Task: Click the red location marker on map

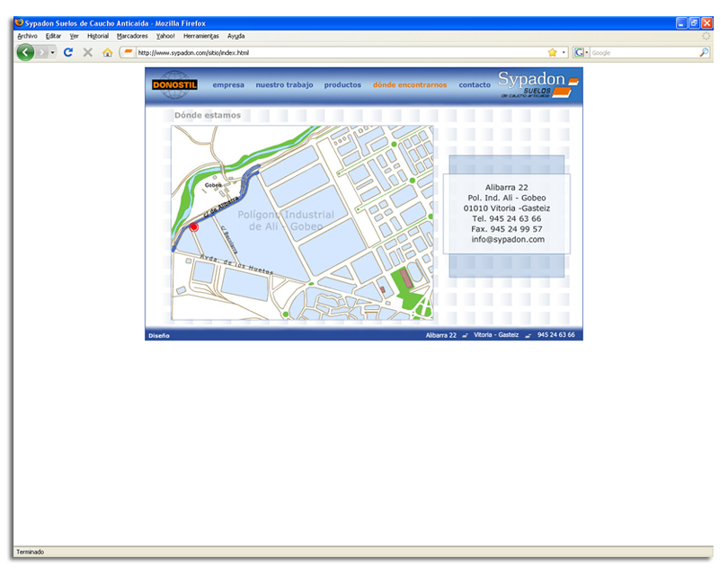Action: point(193,227)
